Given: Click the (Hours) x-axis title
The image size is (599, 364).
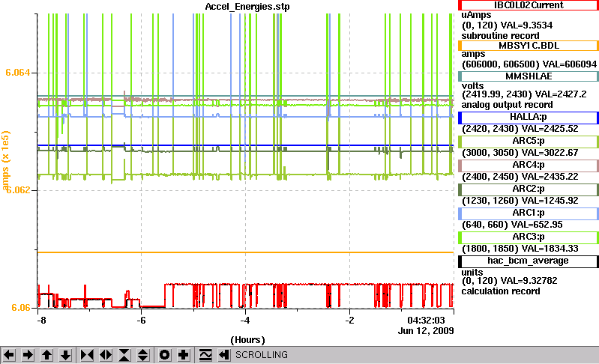Looking at the screenshot, I should [x=247, y=339].
